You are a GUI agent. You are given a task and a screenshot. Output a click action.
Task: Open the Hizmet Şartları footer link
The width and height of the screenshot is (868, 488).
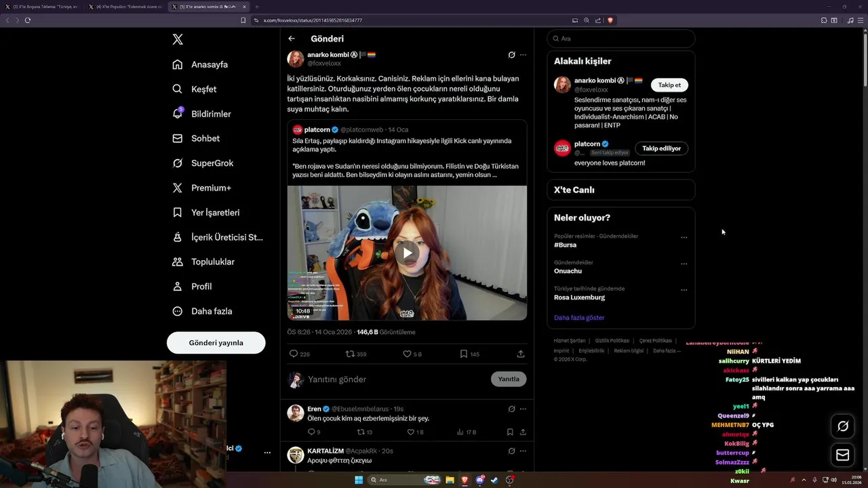[569, 341]
